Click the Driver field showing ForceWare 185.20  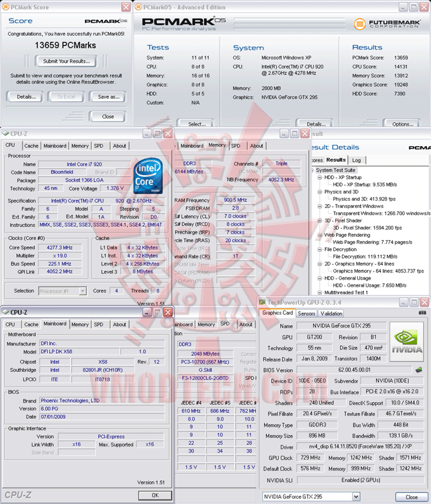tap(360, 446)
